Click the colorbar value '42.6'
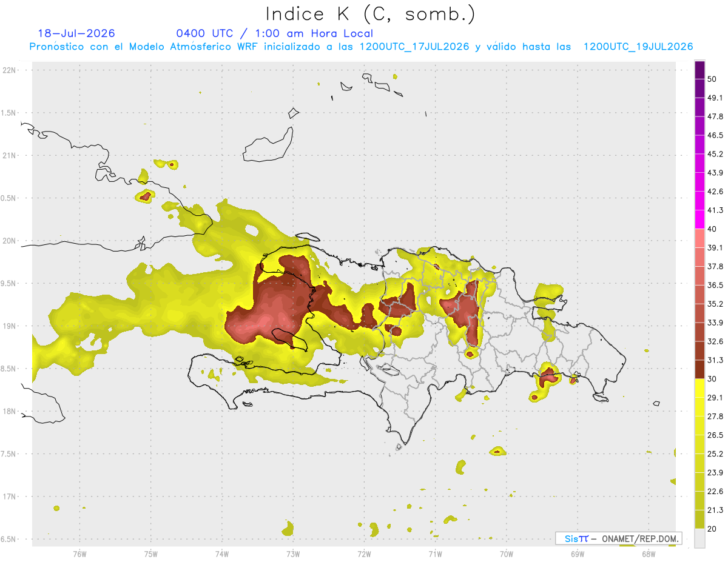Viewport: 728px width, 562px height. (715, 192)
